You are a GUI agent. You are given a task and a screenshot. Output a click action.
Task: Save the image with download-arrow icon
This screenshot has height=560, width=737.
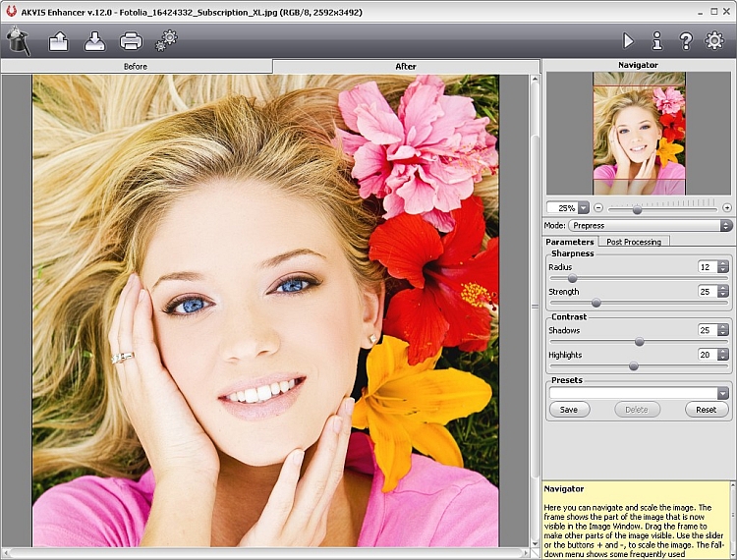click(94, 41)
